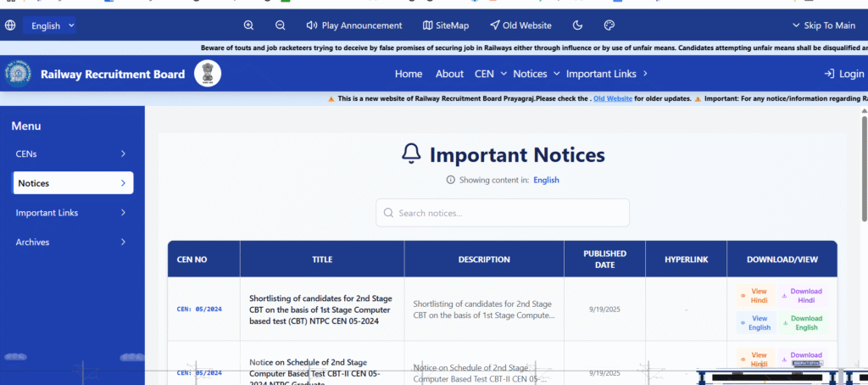Viewport: 868px width, 385px height.
Task: Expand the Notices navbar dropdown
Action: [x=536, y=74]
